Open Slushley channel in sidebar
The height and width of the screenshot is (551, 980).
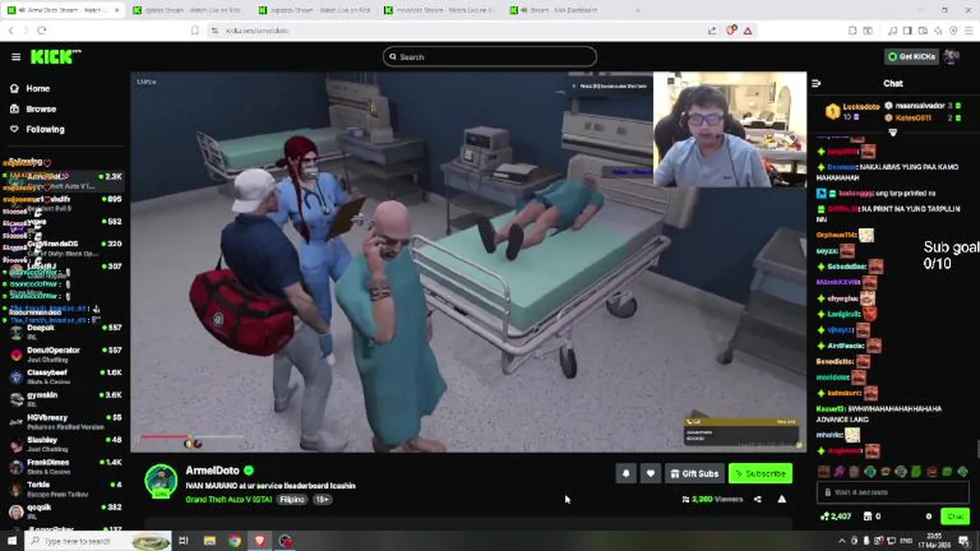tap(65, 444)
